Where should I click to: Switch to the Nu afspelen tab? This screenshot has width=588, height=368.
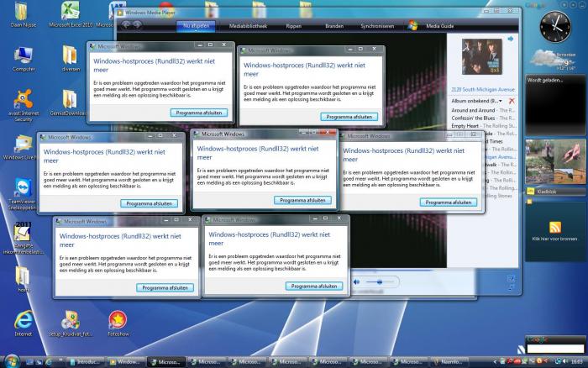(196, 26)
